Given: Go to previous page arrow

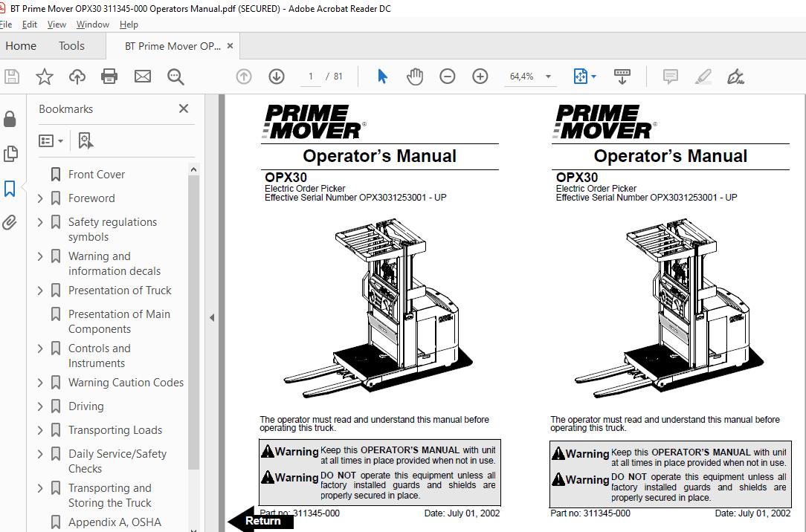Looking at the screenshot, I should [x=244, y=77].
